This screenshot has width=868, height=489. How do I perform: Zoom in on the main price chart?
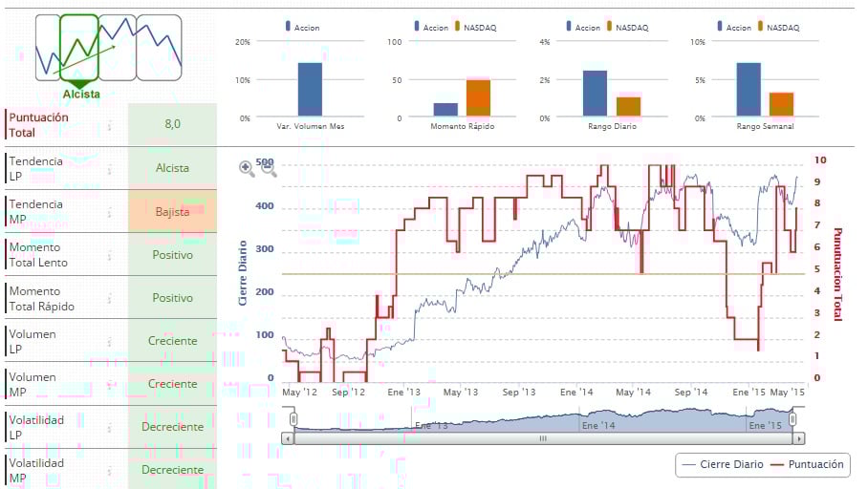247,168
